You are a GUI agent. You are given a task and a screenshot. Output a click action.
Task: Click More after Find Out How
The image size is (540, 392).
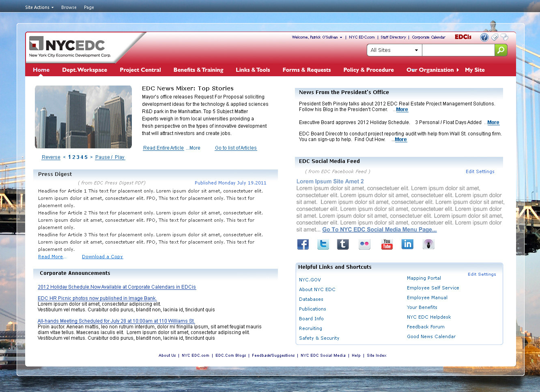pyautogui.click(x=401, y=139)
